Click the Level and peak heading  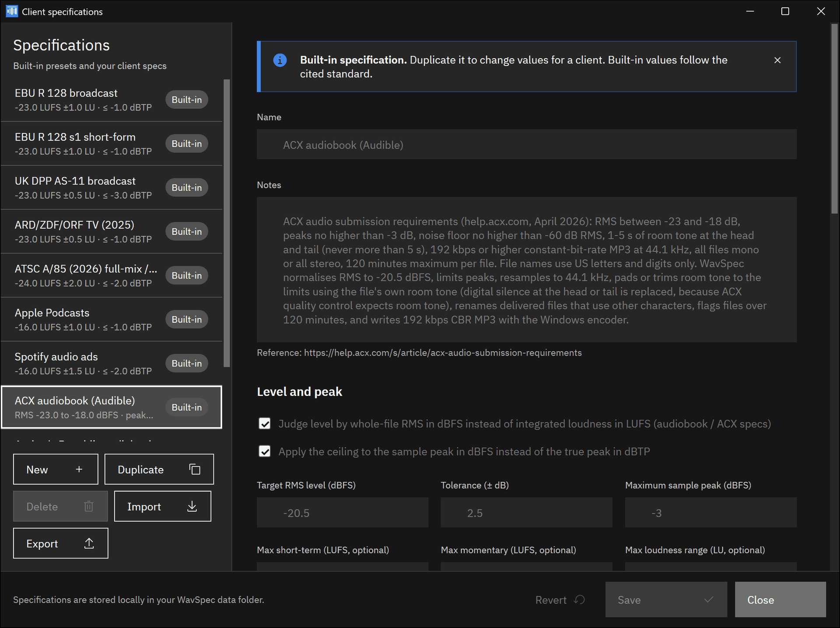299,392
